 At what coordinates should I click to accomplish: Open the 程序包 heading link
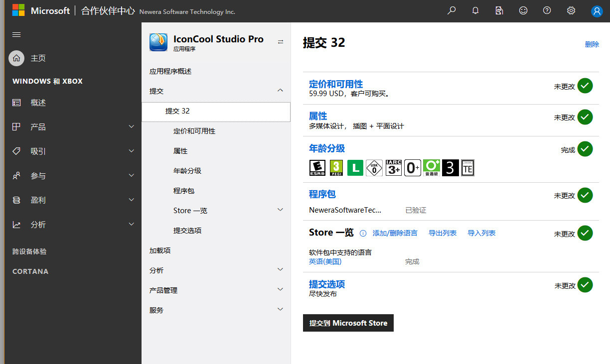pyautogui.click(x=322, y=194)
